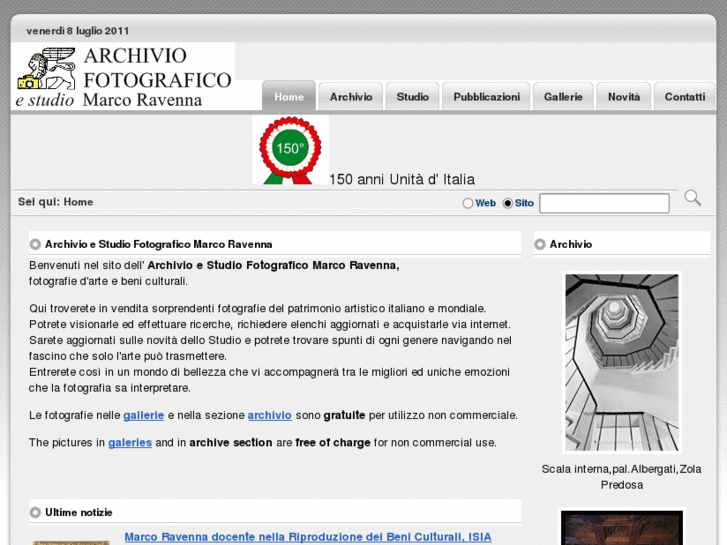
Task: Open the Home tab
Action: click(289, 96)
